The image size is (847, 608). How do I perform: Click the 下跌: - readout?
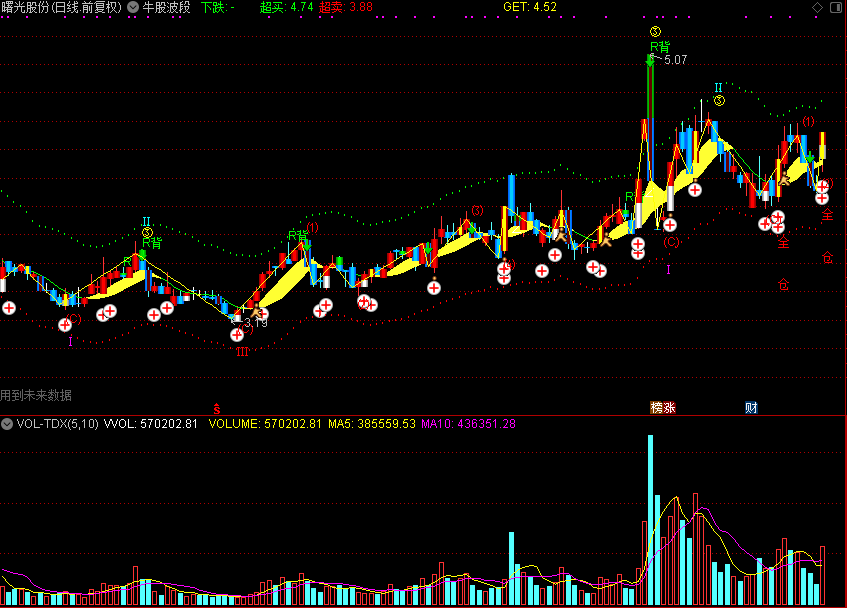click(x=218, y=7)
